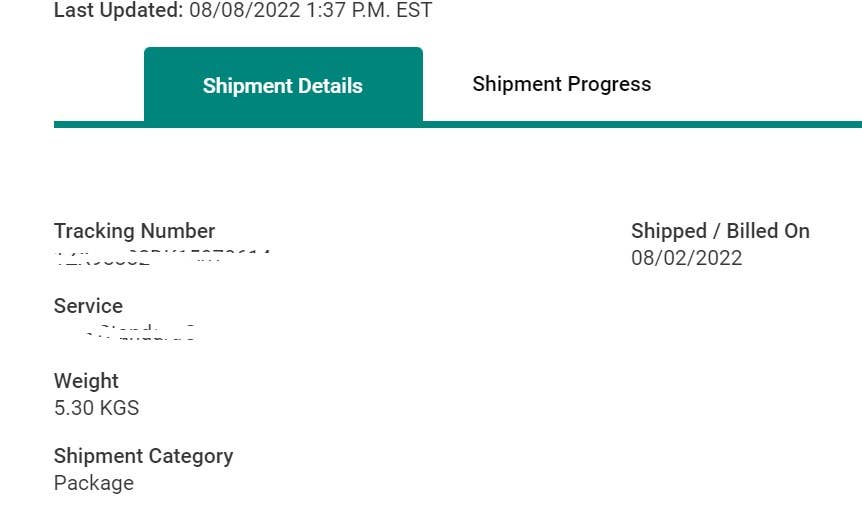This screenshot has height=524, width=862.
Task: Click the Tracking Number heading
Action: click(134, 231)
